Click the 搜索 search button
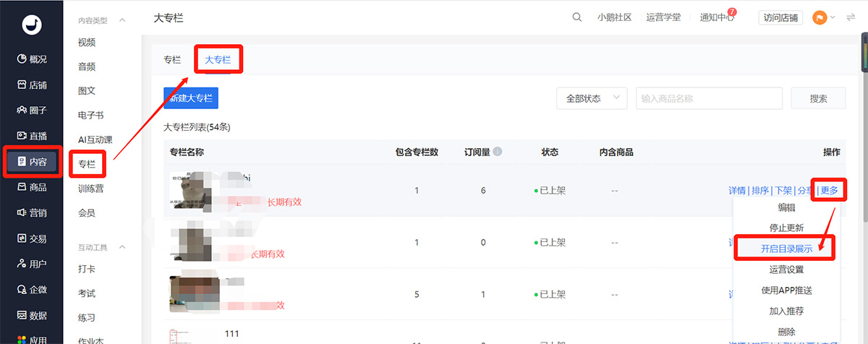This screenshot has width=868, height=344. [818, 98]
